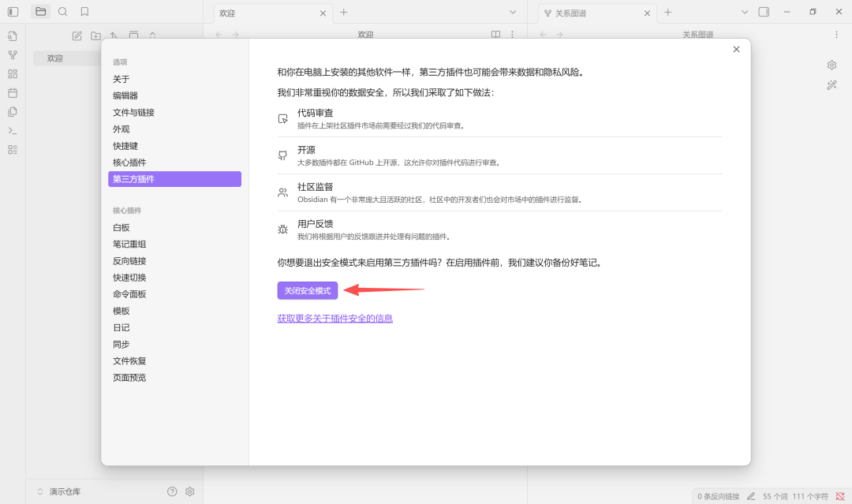Click 0 条反向链接 in status bar
This screenshot has width=852, height=504.
click(x=719, y=496)
